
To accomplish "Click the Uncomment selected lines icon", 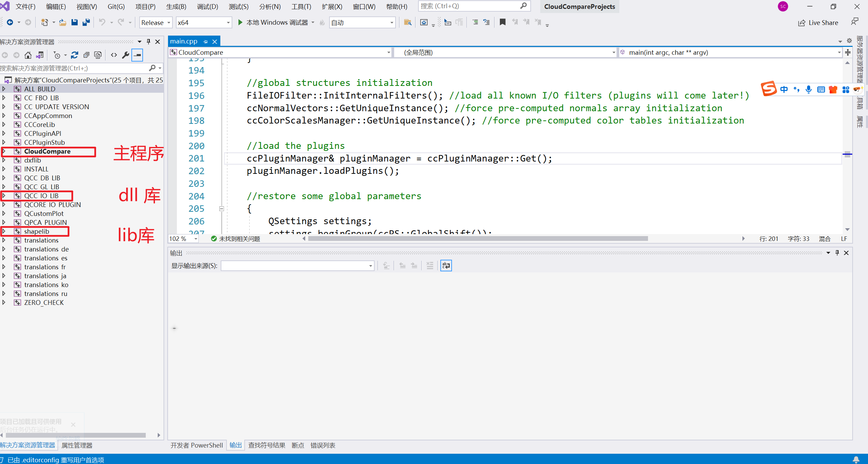I will [487, 23].
